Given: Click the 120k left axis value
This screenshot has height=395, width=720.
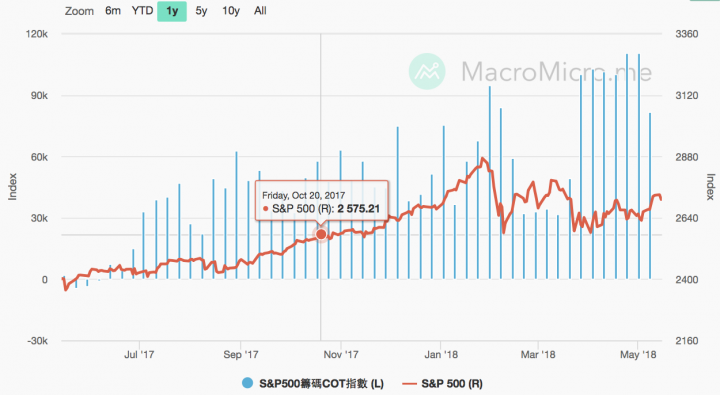Looking at the screenshot, I should tap(37, 34).
